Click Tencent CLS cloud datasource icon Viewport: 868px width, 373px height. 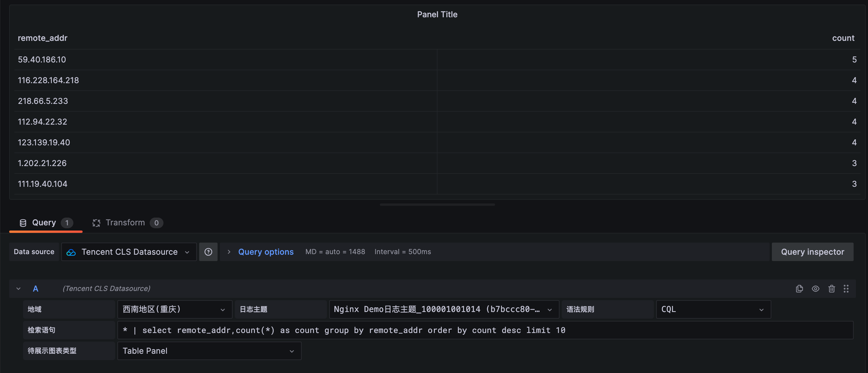tap(71, 252)
